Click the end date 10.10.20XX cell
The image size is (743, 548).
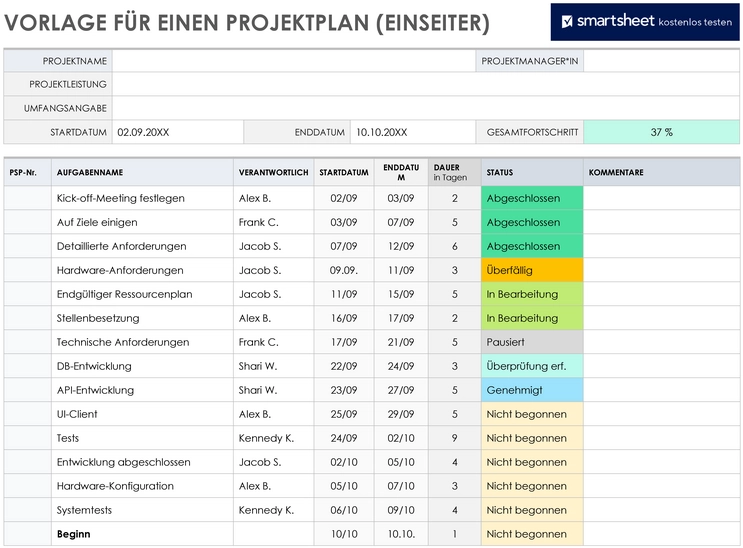tap(413, 132)
